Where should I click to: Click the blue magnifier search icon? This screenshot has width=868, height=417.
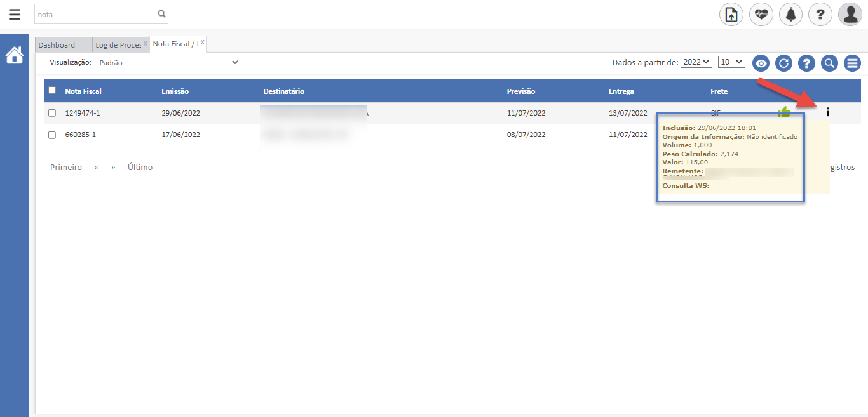[829, 63]
